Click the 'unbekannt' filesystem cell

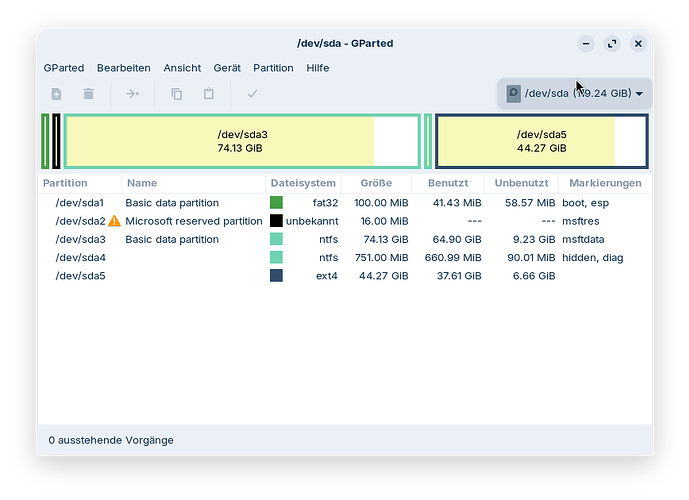pyautogui.click(x=312, y=221)
